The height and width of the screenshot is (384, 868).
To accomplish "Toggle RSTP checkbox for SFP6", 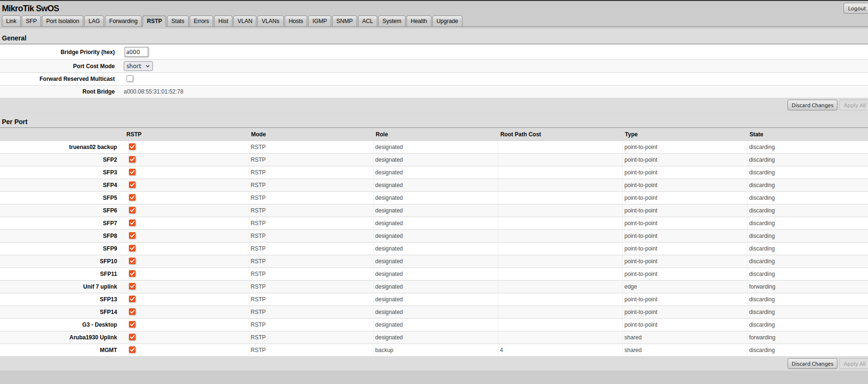I will click(132, 210).
